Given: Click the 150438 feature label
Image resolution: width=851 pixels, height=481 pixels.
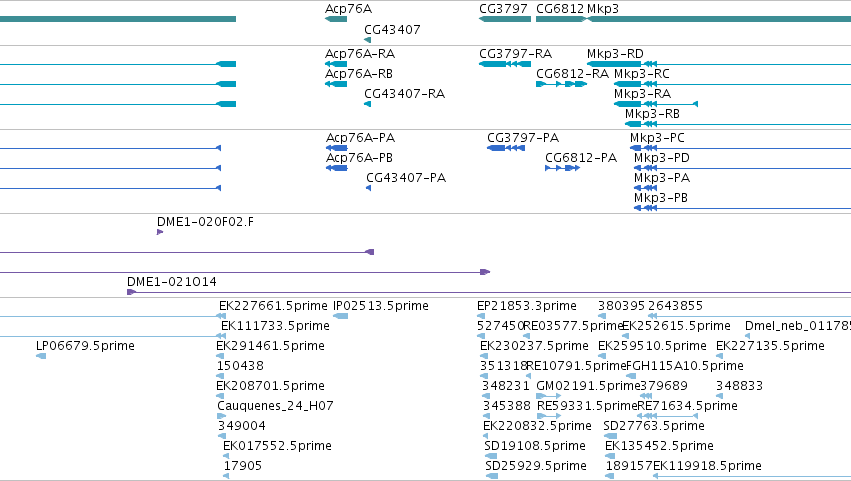Looking at the screenshot, I should 240,366.
